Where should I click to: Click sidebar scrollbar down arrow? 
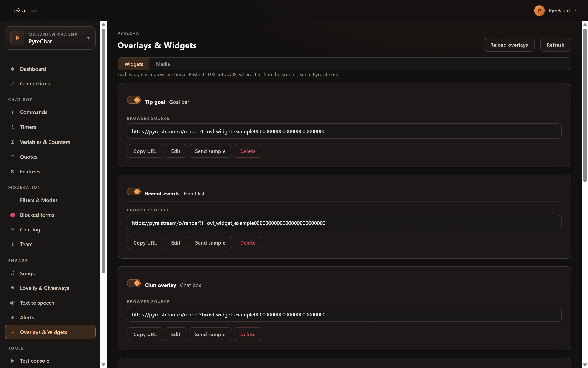click(104, 365)
